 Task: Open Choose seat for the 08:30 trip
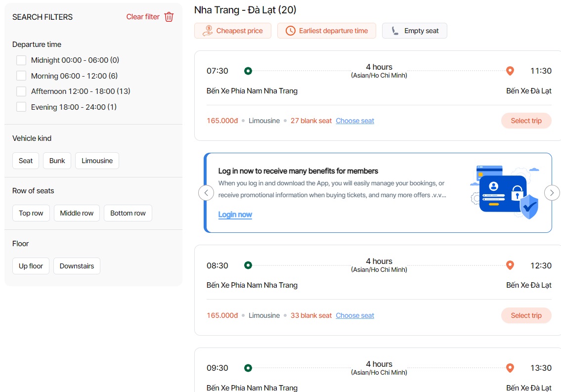pos(355,315)
